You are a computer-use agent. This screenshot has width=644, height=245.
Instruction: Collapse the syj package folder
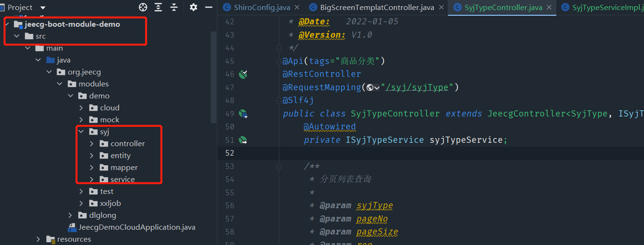coord(82,132)
